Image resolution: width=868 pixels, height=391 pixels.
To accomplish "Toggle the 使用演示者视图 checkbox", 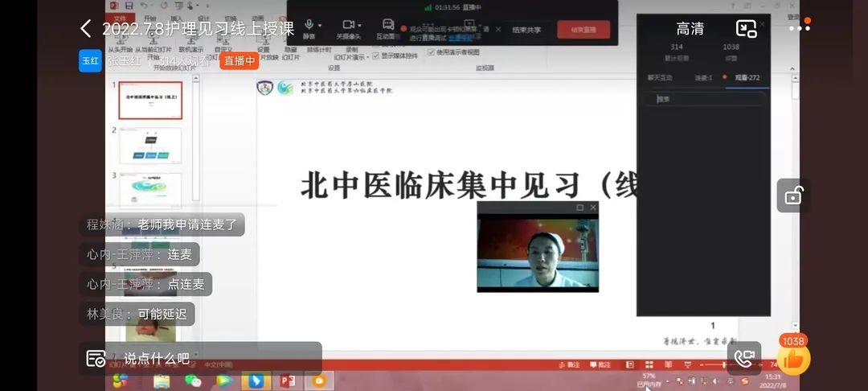I will [431, 51].
